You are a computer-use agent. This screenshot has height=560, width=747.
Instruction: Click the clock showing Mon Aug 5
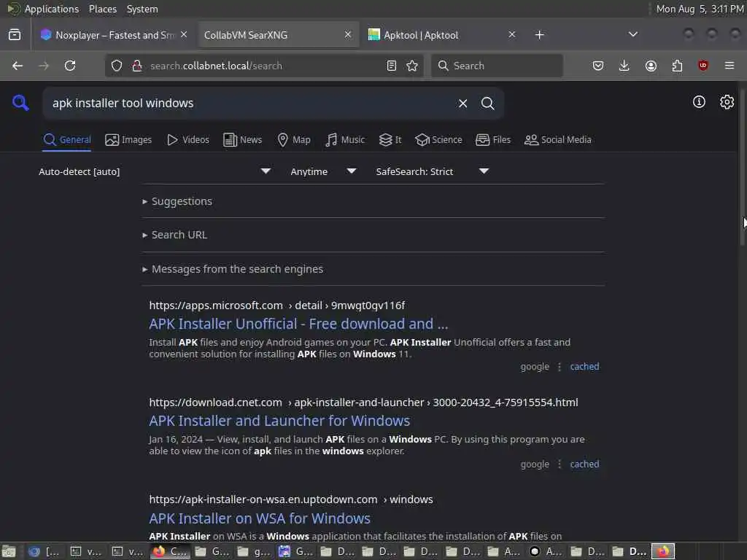tap(700, 9)
